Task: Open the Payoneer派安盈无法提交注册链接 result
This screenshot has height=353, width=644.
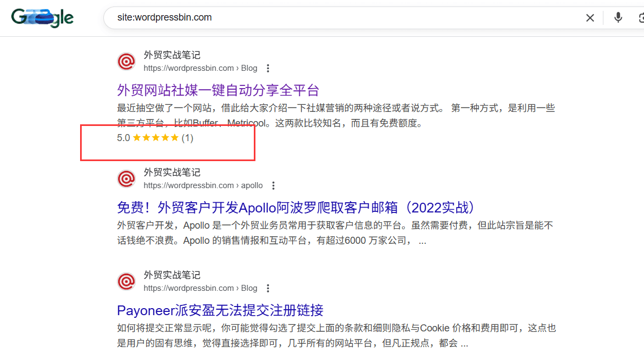Action: pos(220,310)
